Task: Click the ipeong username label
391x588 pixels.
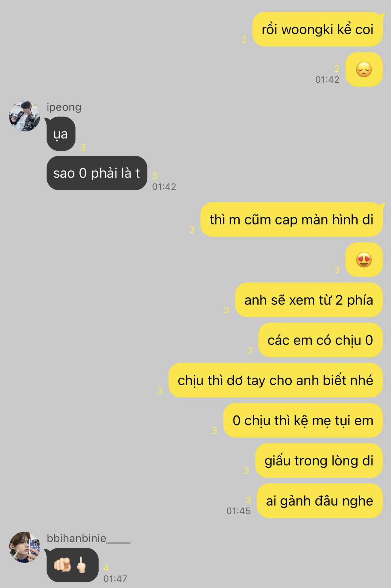Action: tap(64, 107)
